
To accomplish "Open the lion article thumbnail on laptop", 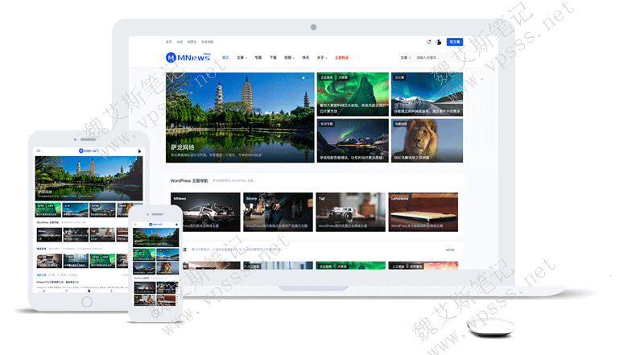I will pos(427,141).
